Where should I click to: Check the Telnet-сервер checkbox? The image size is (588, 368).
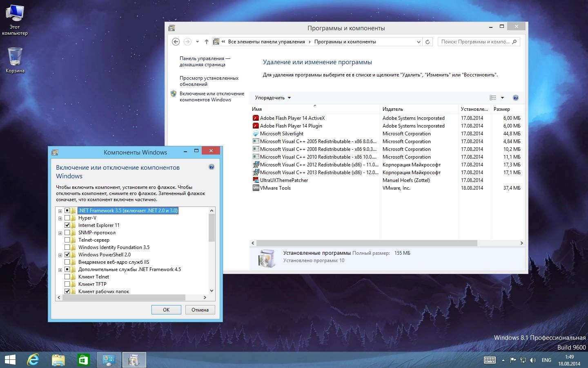(x=67, y=240)
